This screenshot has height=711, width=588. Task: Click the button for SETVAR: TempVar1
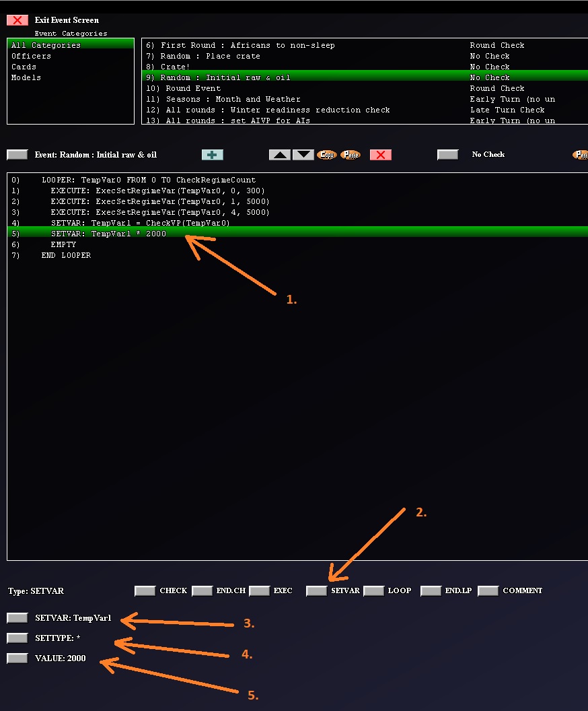[x=17, y=617]
